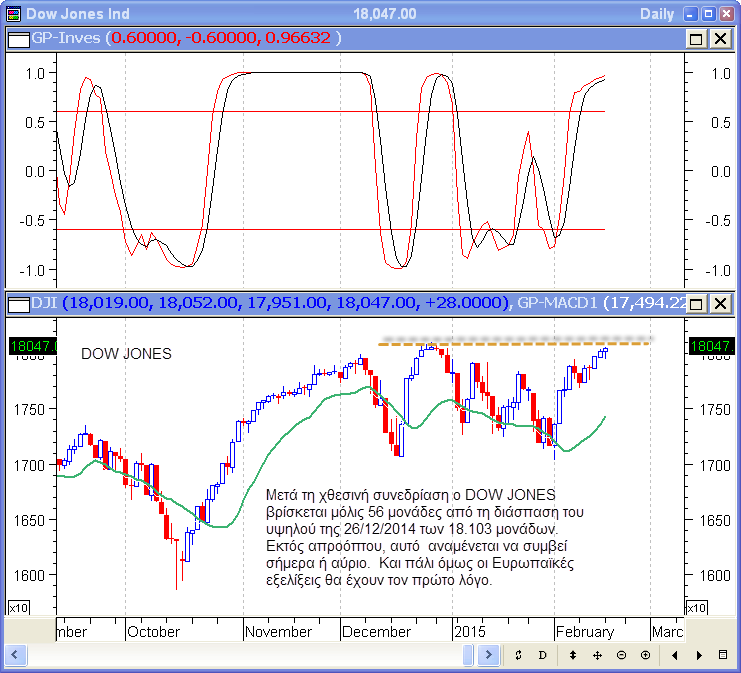This screenshot has width=741, height=673.
Task: Select the four-way move/pan cross icon
Action: [597, 655]
